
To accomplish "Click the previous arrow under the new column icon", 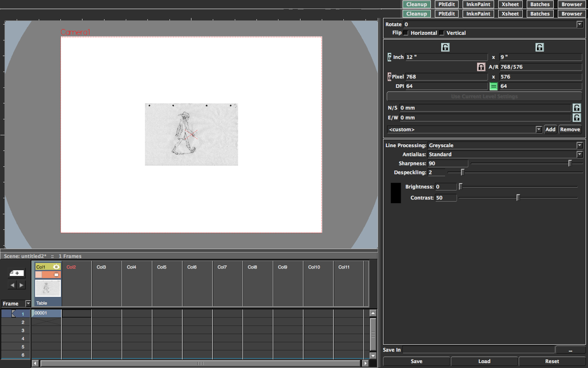I will coord(12,285).
